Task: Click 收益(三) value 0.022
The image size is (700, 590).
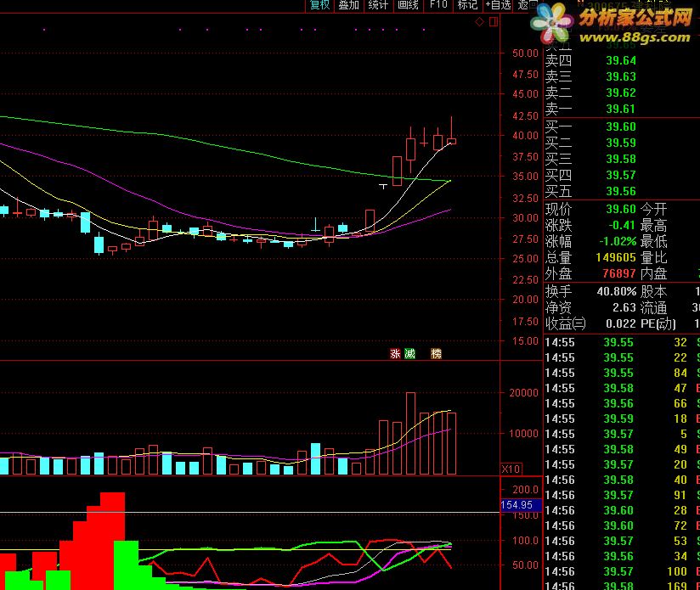Action: (x=620, y=323)
